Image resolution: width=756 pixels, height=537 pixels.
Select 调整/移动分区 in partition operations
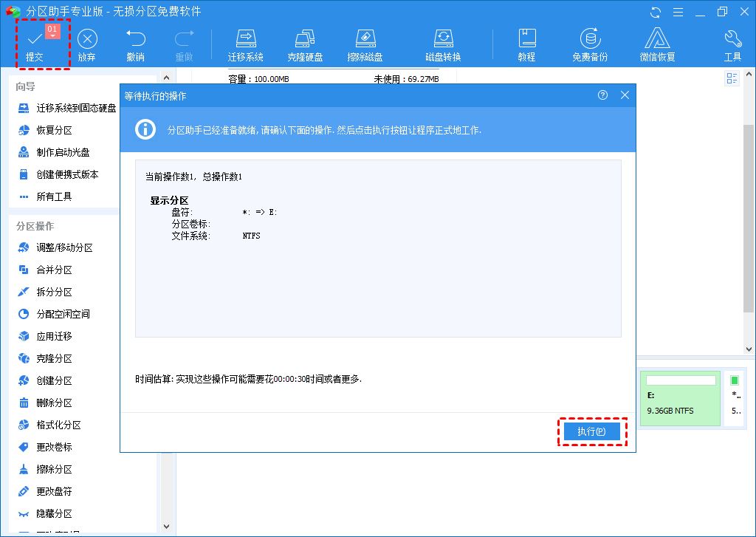(64, 247)
